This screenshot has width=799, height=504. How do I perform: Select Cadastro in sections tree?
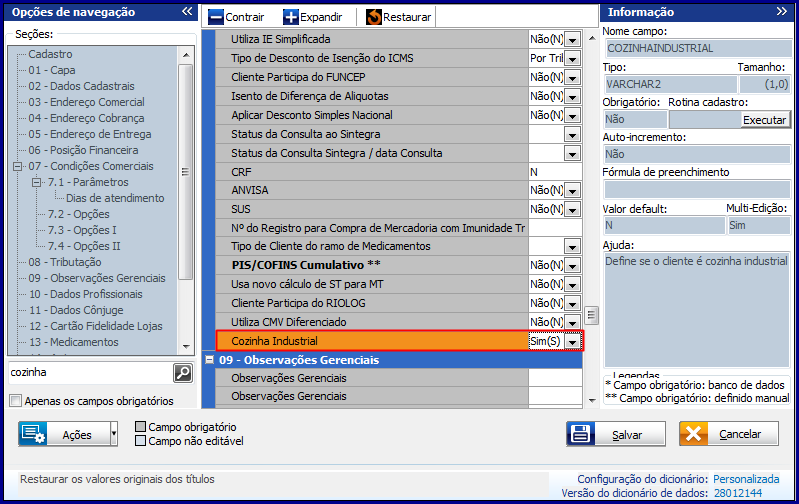pos(50,54)
